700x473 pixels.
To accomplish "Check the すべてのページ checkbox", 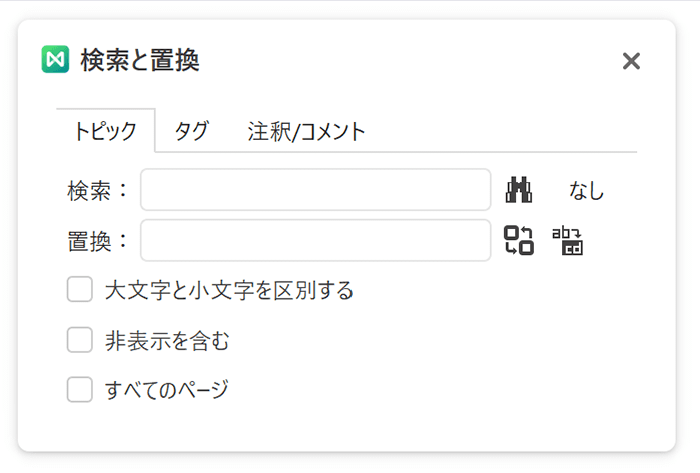I will tap(80, 389).
